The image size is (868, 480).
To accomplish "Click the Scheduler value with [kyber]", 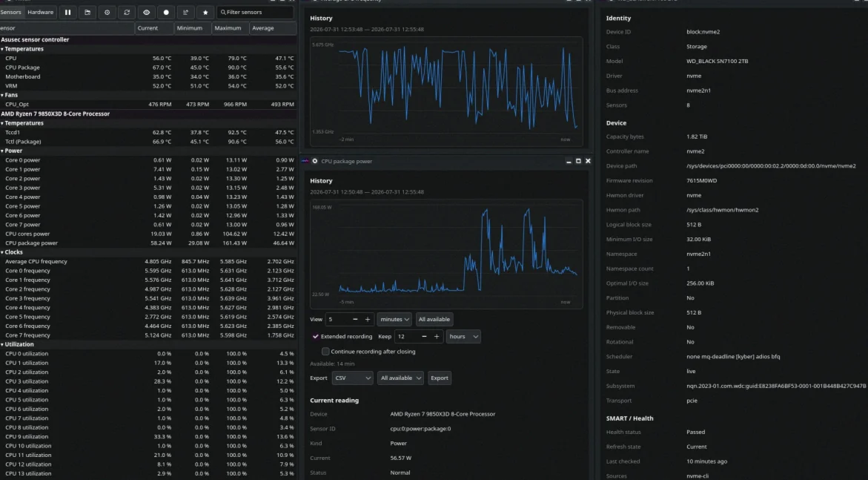I will click(x=733, y=356).
